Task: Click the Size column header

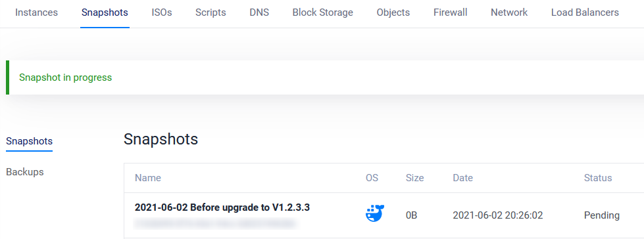Action: [x=415, y=178]
